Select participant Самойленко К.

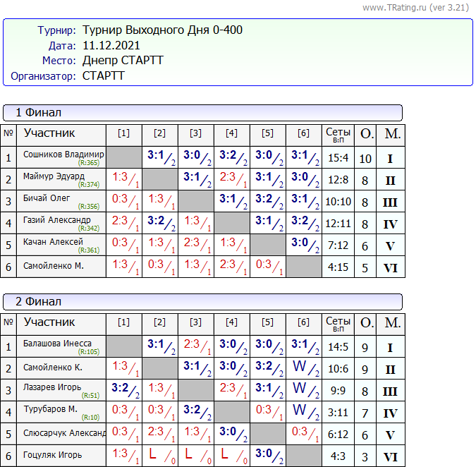[53, 367]
